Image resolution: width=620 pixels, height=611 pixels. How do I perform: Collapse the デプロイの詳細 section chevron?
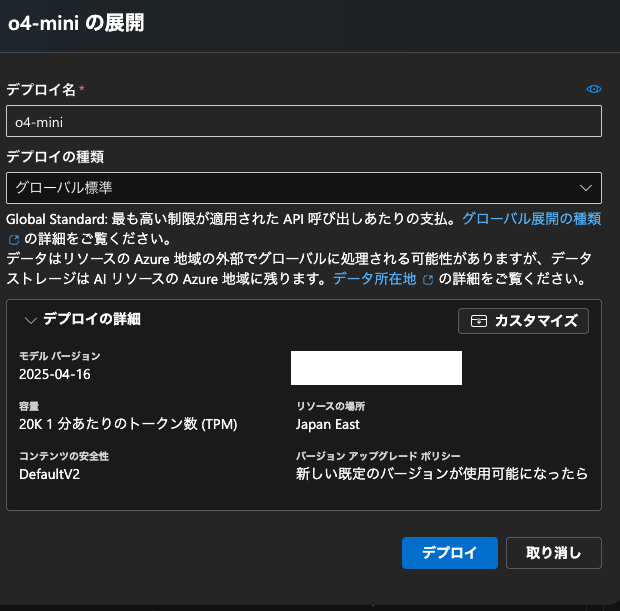30,320
